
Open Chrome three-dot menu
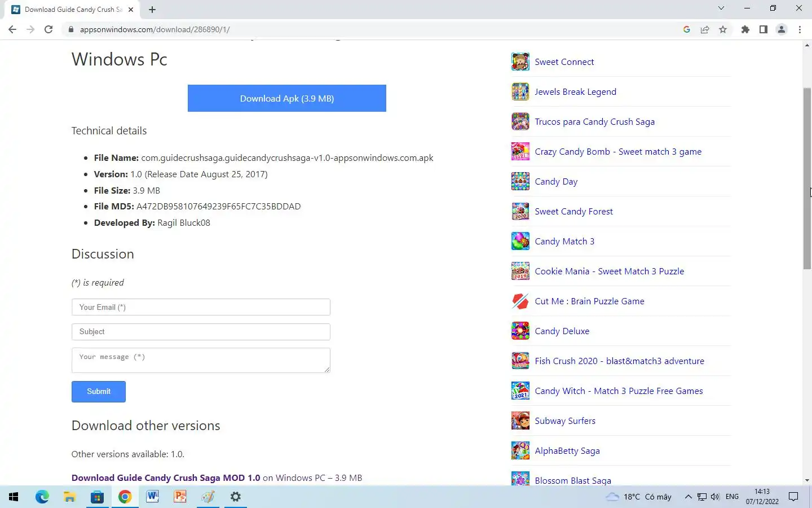(800, 29)
